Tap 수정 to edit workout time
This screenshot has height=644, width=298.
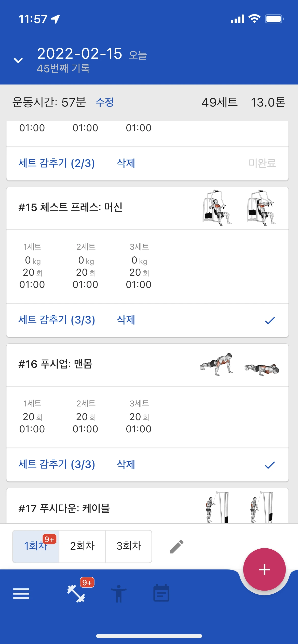coord(104,102)
